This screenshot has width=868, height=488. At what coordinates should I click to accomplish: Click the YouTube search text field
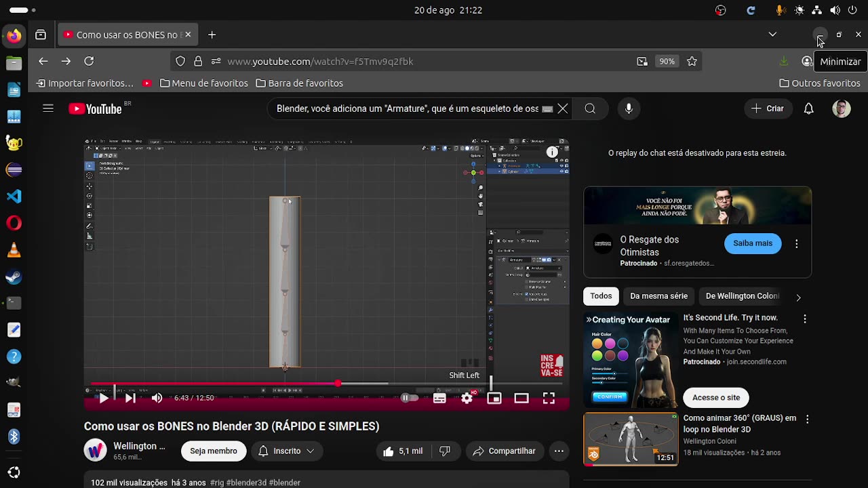407,108
